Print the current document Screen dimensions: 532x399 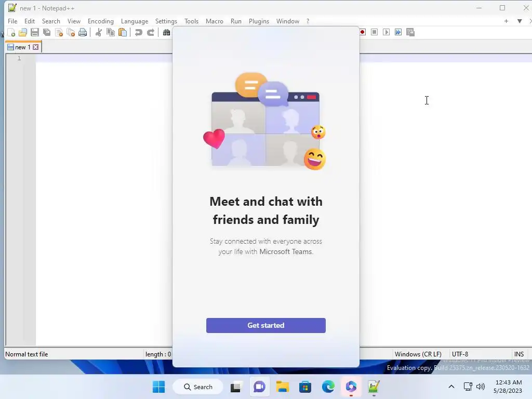[x=83, y=33]
